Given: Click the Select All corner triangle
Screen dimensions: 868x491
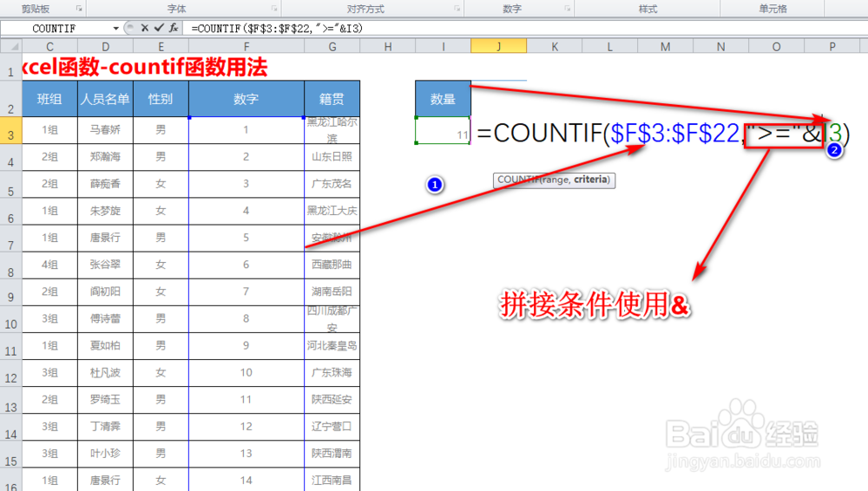Looking at the screenshot, I should pos(11,47).
